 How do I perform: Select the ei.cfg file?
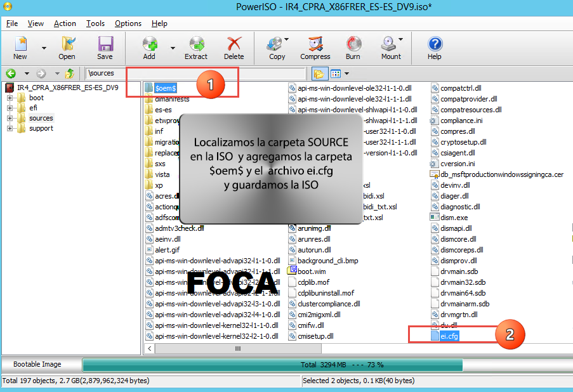[x=449, y=336]
